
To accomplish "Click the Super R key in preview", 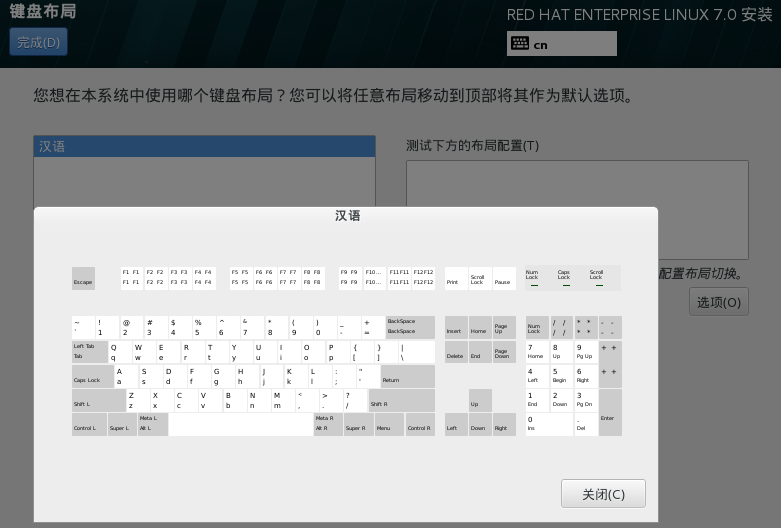I will click(x=359, y=424).
